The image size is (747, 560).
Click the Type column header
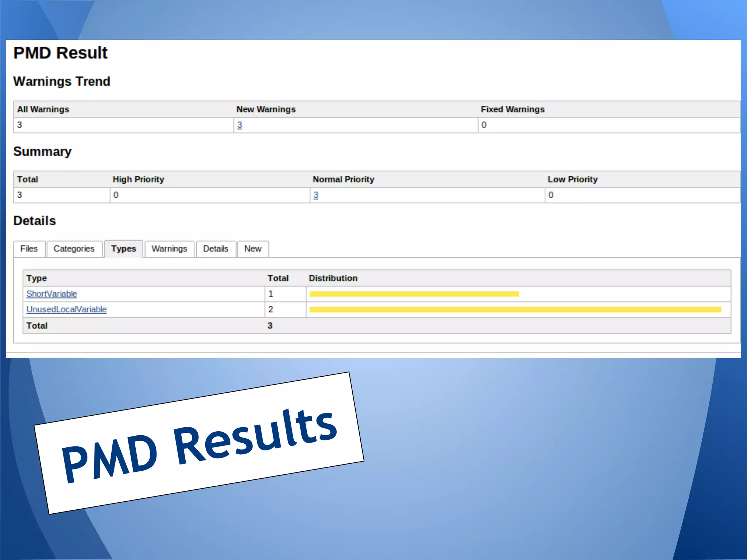point(36,278)
